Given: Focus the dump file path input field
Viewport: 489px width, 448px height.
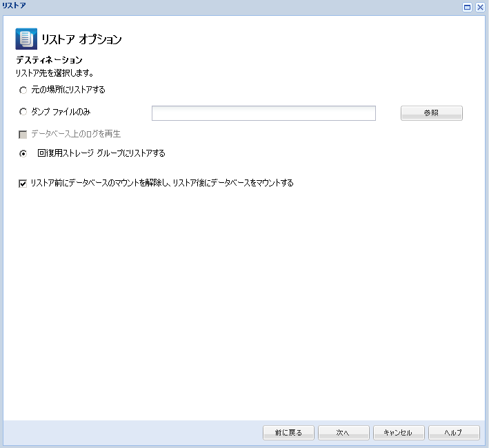Looking at the screenshot, I should (263, 113).
